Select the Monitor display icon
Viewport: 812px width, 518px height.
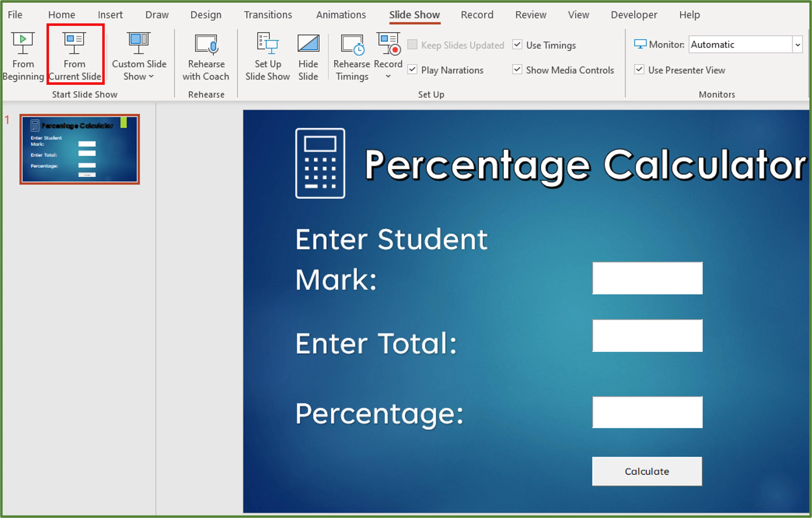[x=640, y=43]
